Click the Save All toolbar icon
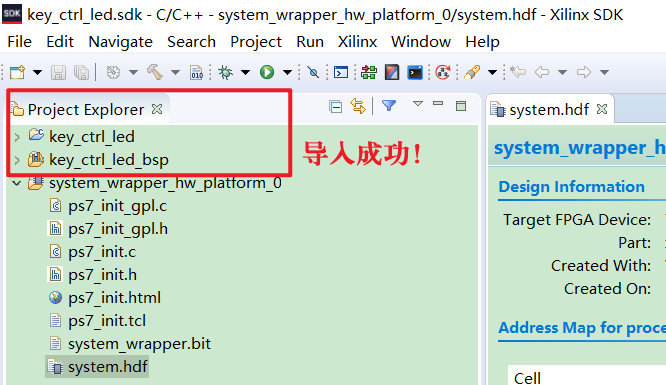 [81, 72]
